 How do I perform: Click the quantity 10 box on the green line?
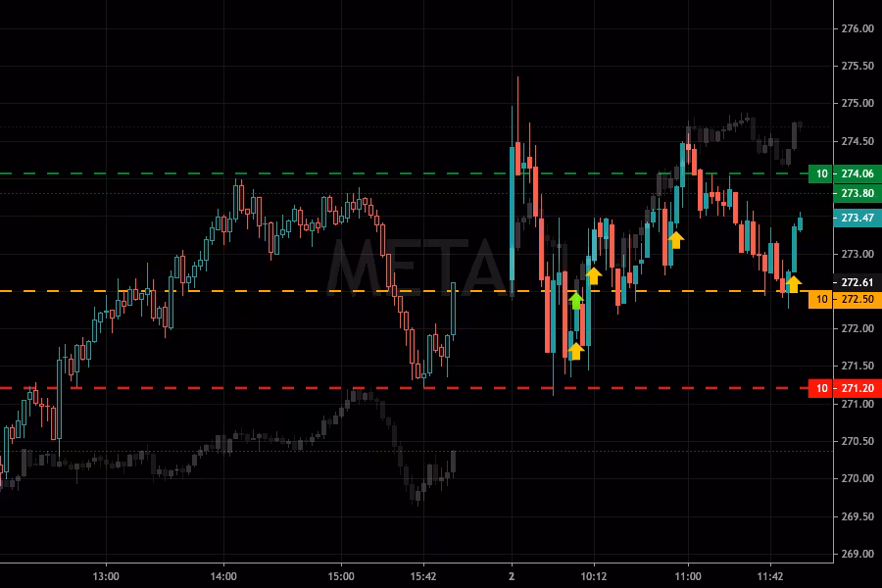click(821, 174)
